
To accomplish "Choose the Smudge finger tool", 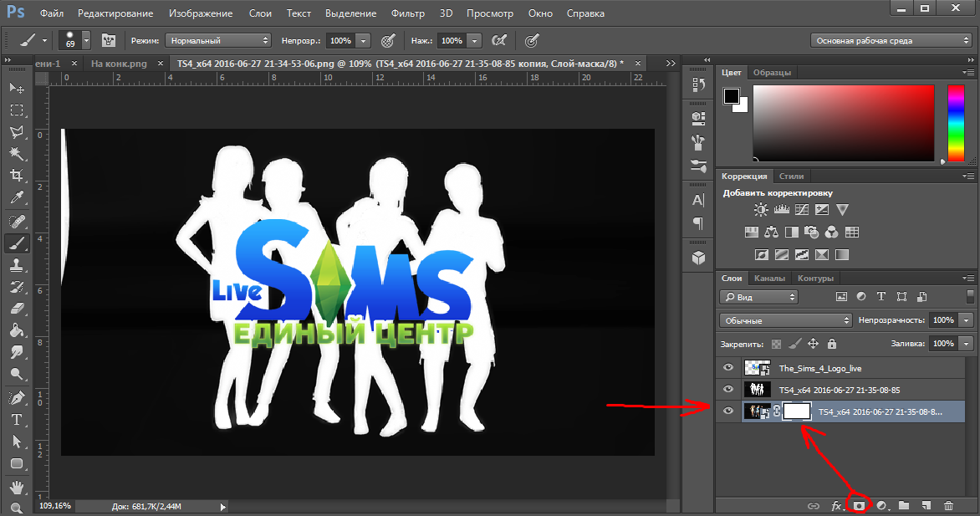I will coord(17,353).
